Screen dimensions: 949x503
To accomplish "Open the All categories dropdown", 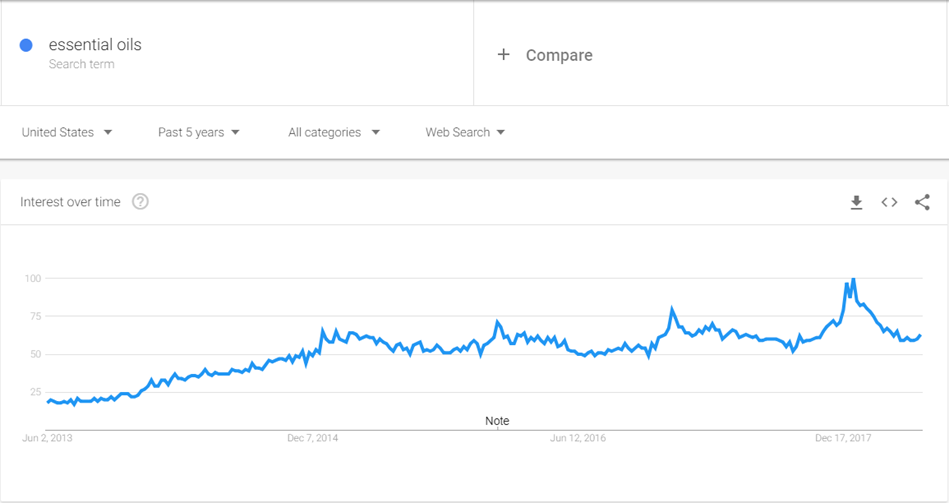I will pyautogui.click(x=334, y=132).
